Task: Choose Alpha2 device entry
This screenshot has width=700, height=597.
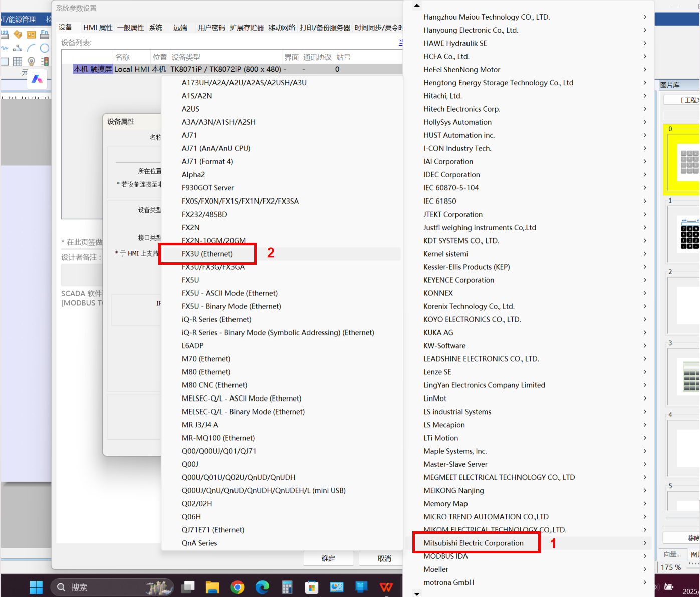Action: tap(282, 175)
